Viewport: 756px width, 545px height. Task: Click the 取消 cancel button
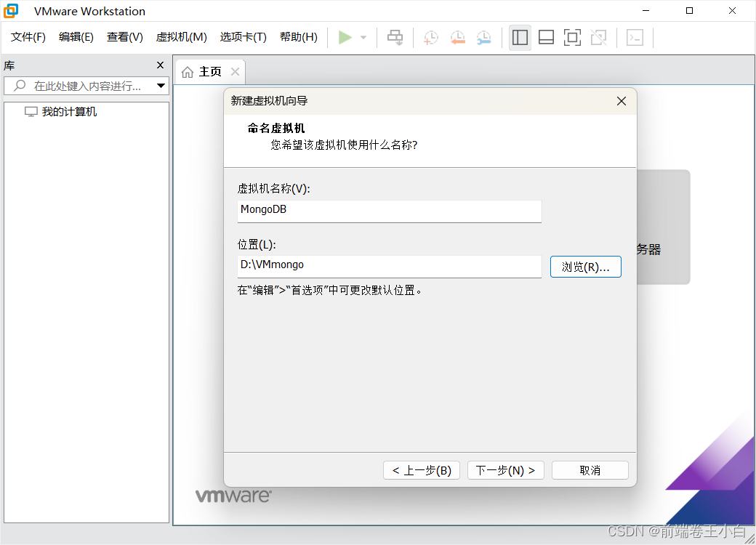pos(590,470)
